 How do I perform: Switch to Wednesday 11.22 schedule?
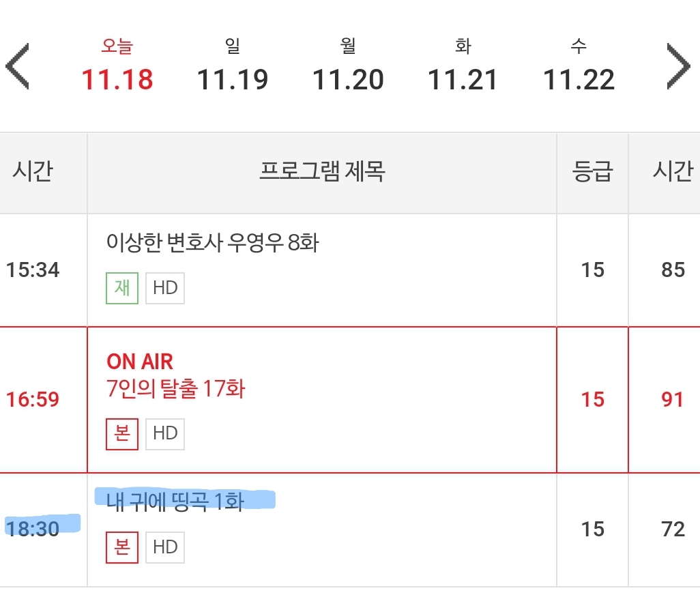coord(579,66)
